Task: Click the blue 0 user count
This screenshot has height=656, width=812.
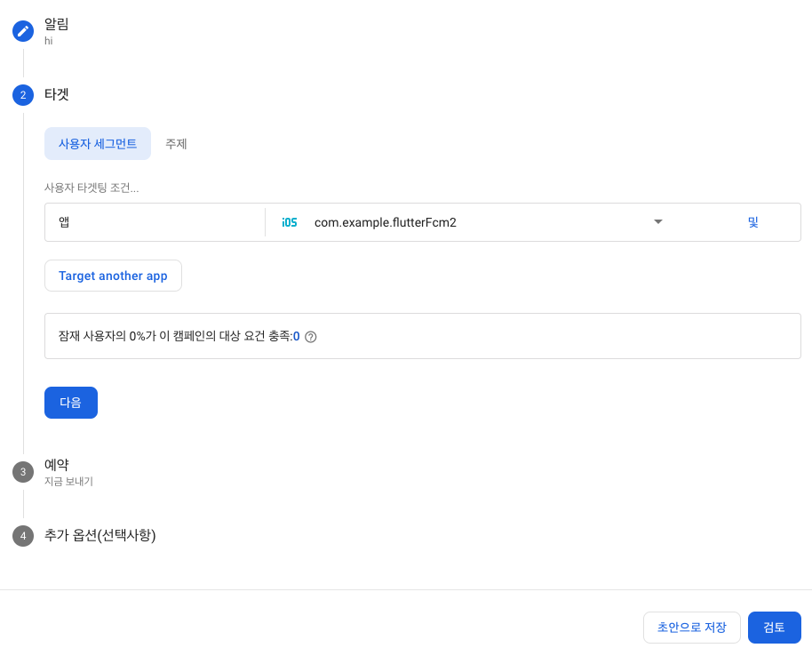Action: click(x=296, y=336)
